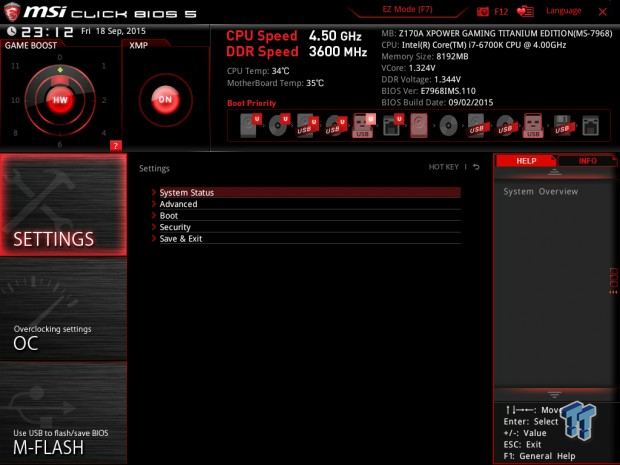This screenshot has width=620, height=465.
Task: Expand the chevron beside Security
Action: 154,227
